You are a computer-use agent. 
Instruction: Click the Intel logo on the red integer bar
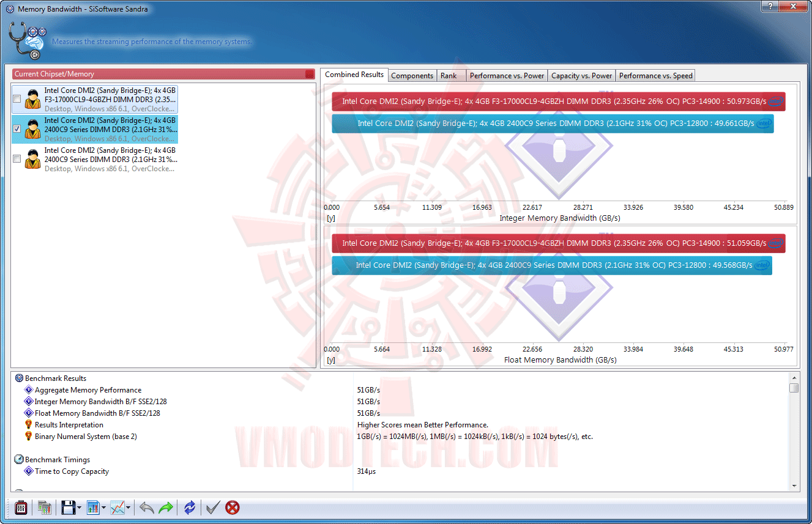pos(776,101)
